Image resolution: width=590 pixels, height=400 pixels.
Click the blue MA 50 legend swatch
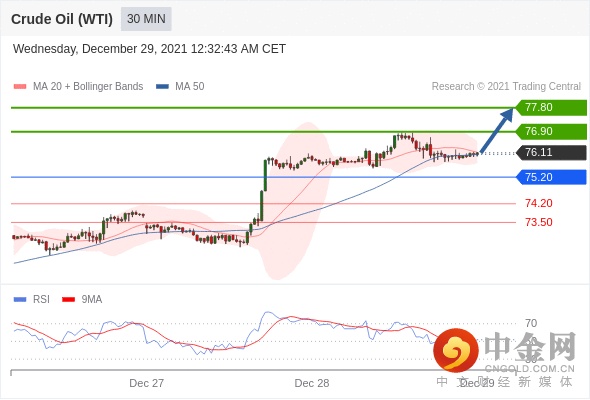(x=162, y=87)
